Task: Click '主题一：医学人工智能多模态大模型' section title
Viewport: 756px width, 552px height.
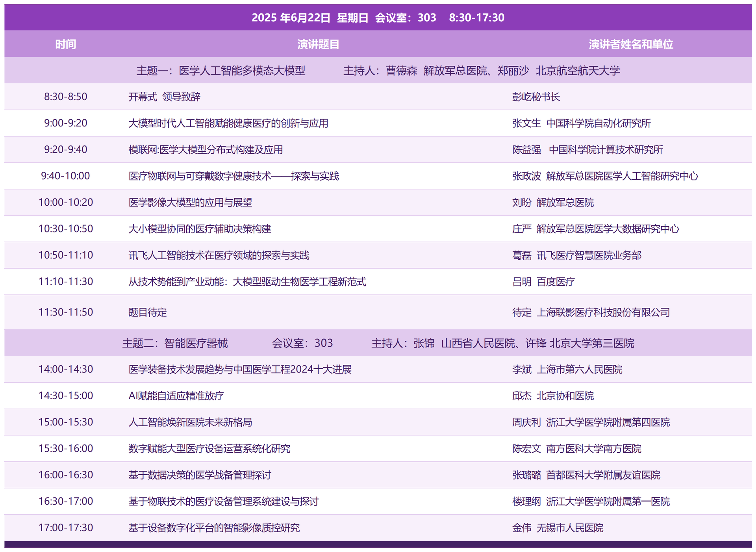Action: coord(221,71)
